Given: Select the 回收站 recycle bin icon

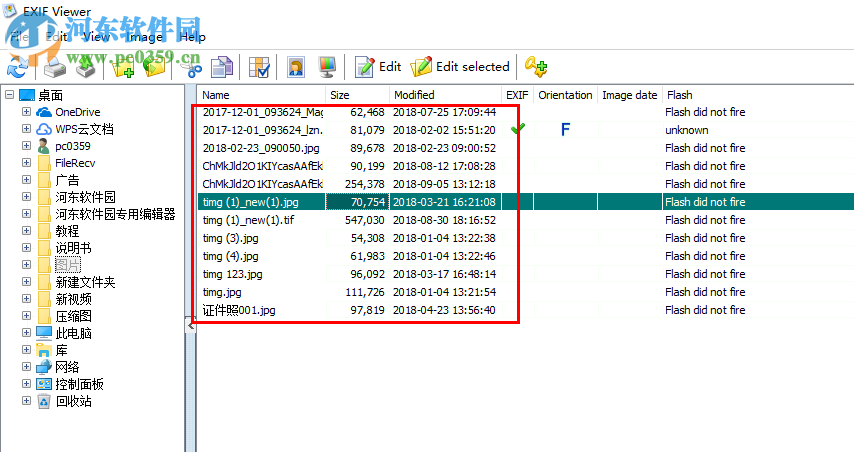Looking at the screenshot, I should 44,401.
